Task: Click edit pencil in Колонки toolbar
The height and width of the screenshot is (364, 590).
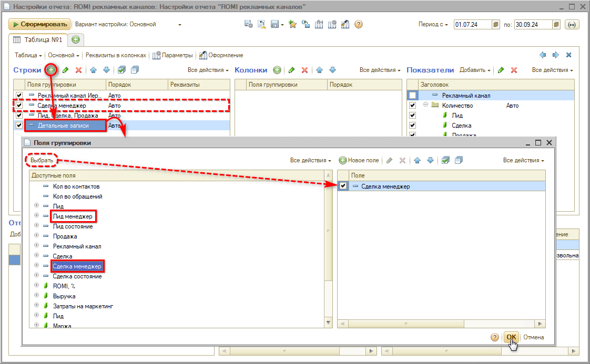Action: [292, 70]
